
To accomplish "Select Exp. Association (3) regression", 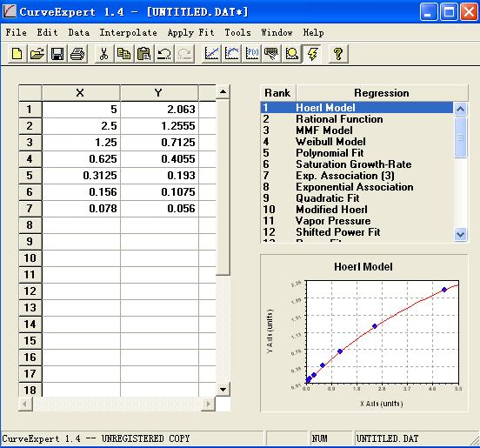I will point(357,176).
